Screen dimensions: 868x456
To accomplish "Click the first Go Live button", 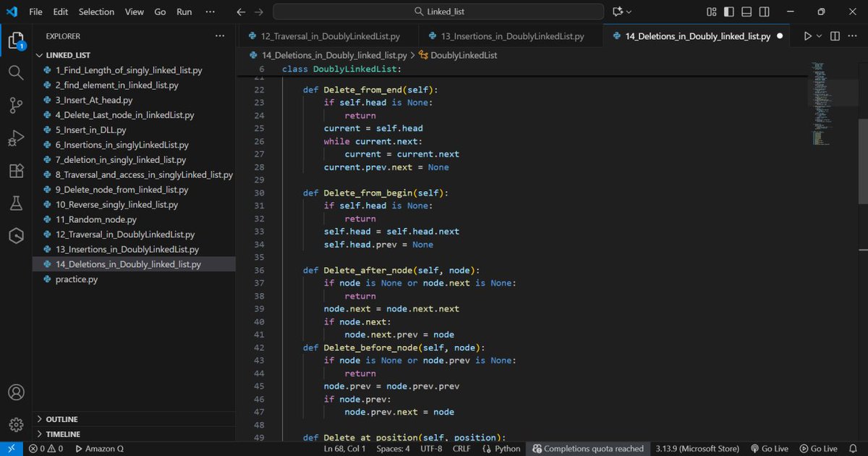I will (769, 449).
